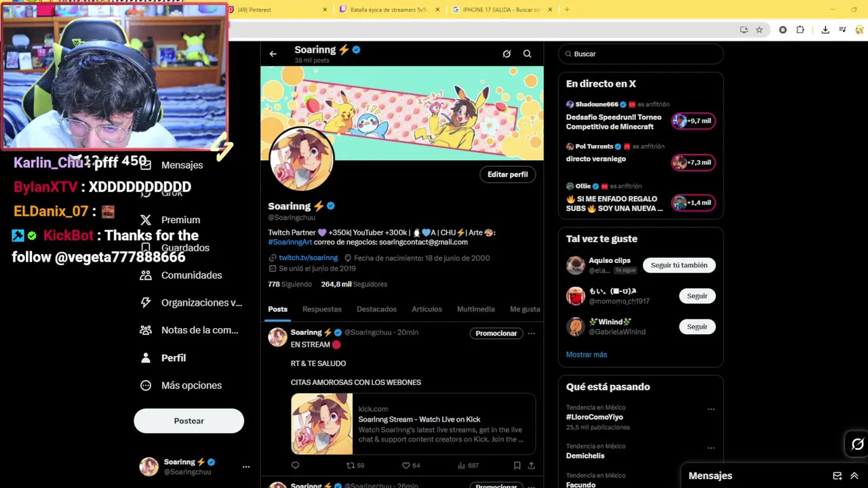Close the IPHONE 17 SALIDA tab
Viewport: 868px width, 488px height.
click(x=550, y=9)
